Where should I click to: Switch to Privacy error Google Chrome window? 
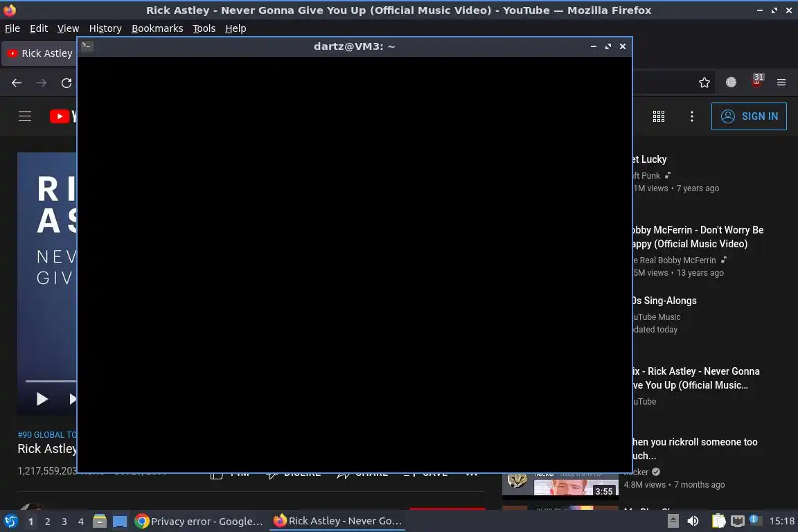pyautogui.click(x=199, y=522)
